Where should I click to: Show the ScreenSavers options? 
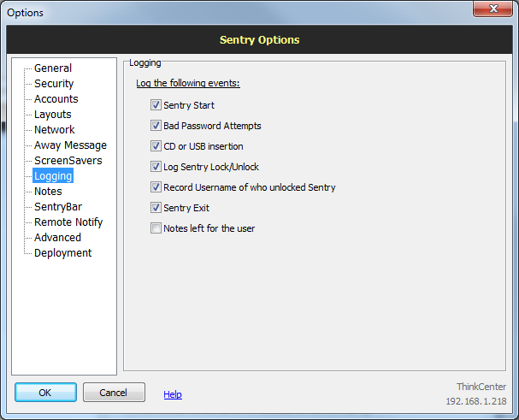68,161
